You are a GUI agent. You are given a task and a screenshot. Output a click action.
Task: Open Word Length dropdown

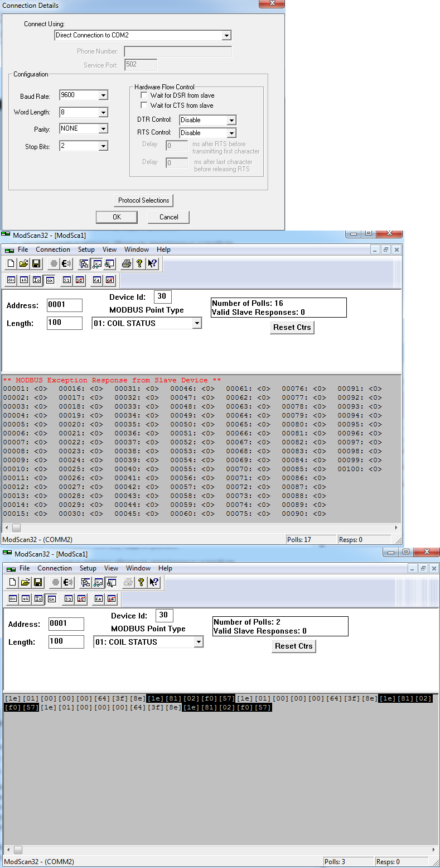point(103,112)
